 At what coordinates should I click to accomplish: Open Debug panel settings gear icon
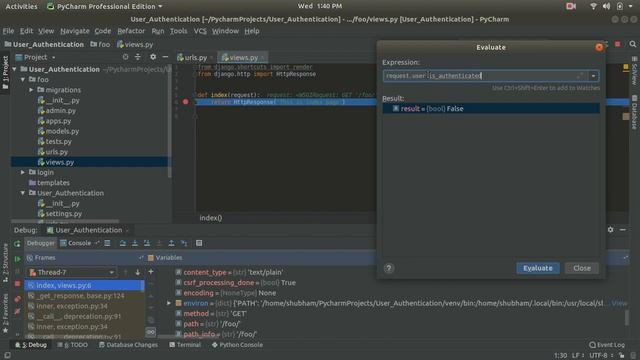(x=610, y=230)
